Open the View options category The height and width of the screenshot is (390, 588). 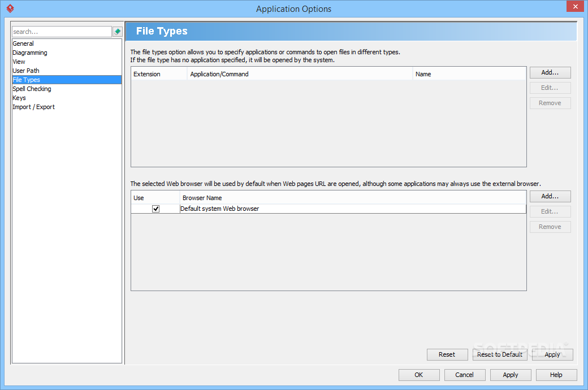pyautogui.click(x=67, y=62)
